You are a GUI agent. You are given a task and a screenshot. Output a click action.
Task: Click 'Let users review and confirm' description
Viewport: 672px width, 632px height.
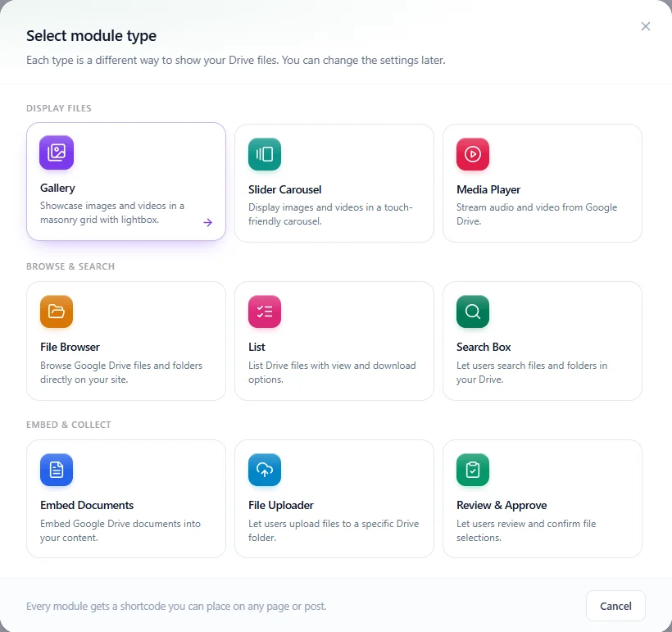[x=526, y=530]
